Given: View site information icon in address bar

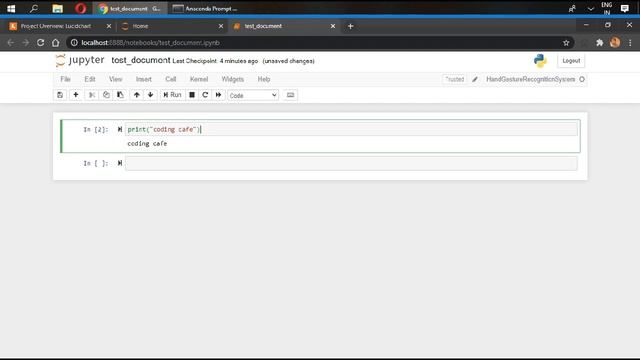Looking at the screenshot, I should coord(74,42).
